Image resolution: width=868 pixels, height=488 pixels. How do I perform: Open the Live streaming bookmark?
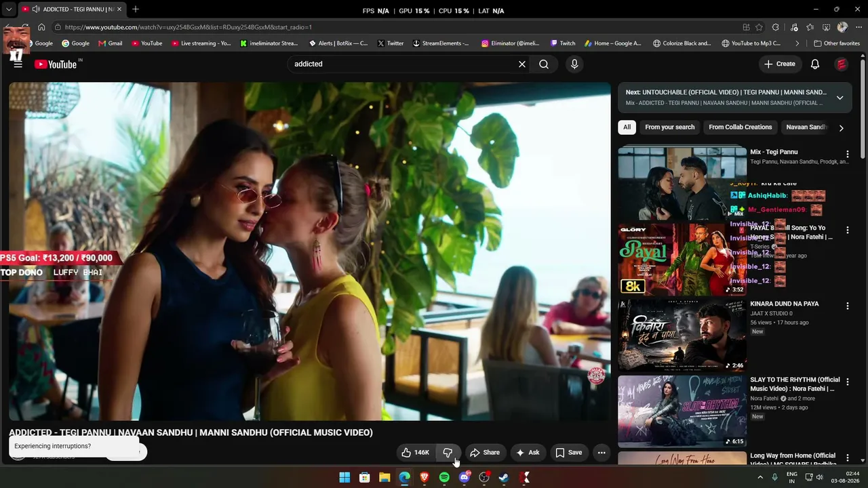[201, 43]
